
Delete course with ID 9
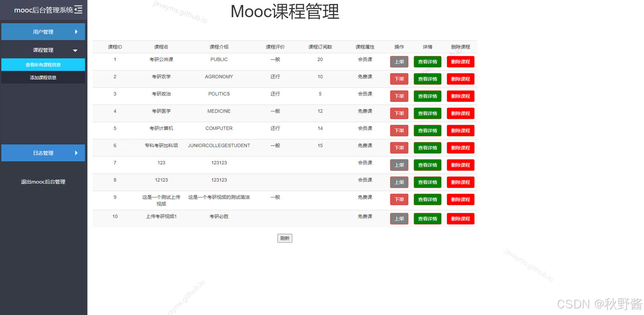461,200
